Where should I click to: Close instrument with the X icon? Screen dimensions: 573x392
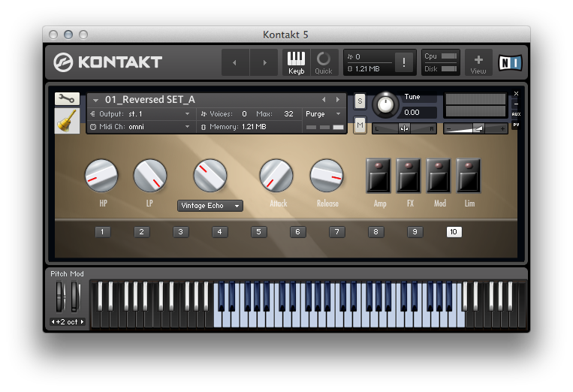(516, 94)
